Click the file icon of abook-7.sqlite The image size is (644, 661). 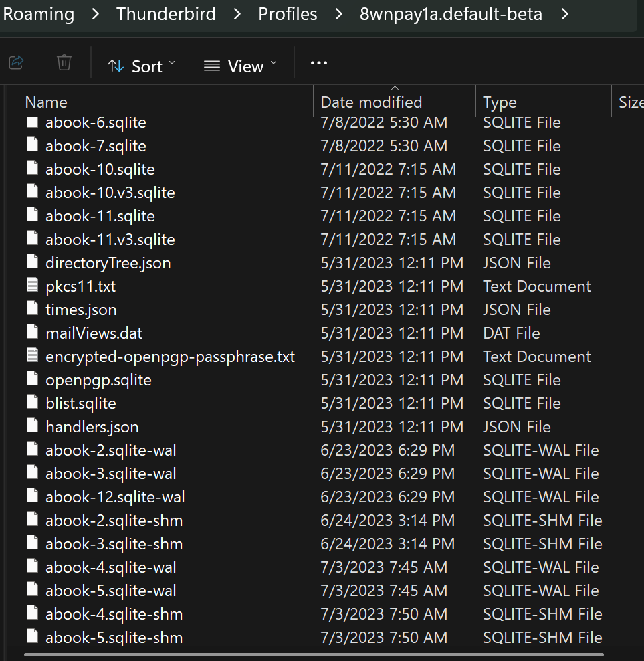33,145
